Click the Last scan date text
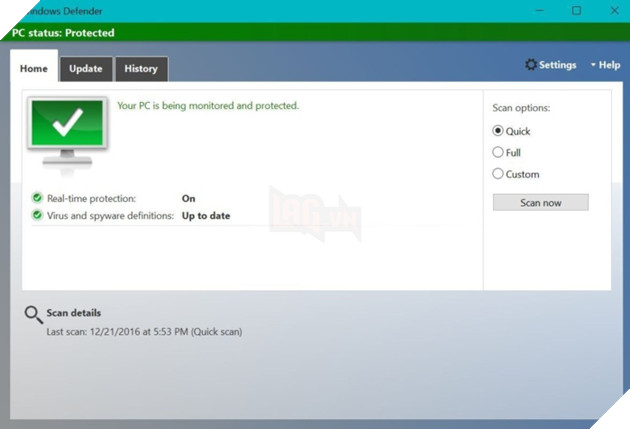This screenshot has height=429, width=630. (144, 331)
